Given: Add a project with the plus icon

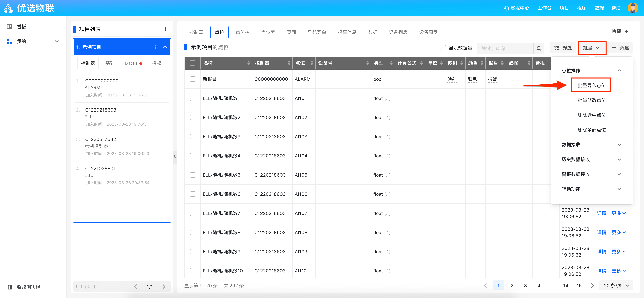Looking at the screenshot, I should click(165, 29).
